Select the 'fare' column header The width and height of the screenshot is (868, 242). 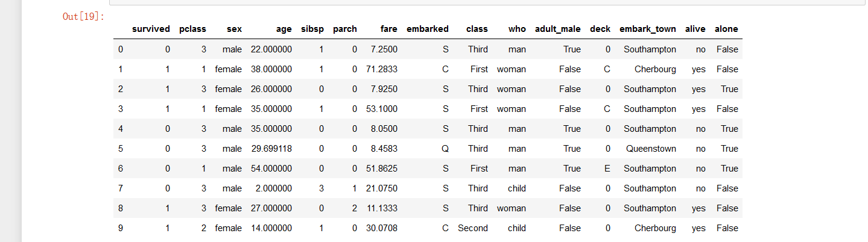click(388, 29)
